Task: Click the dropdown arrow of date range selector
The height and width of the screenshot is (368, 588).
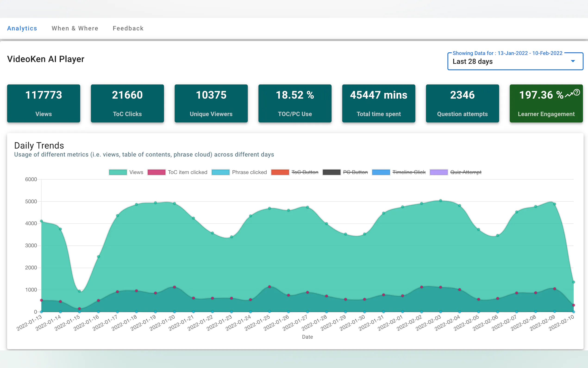Action: [x=573, y=61]
